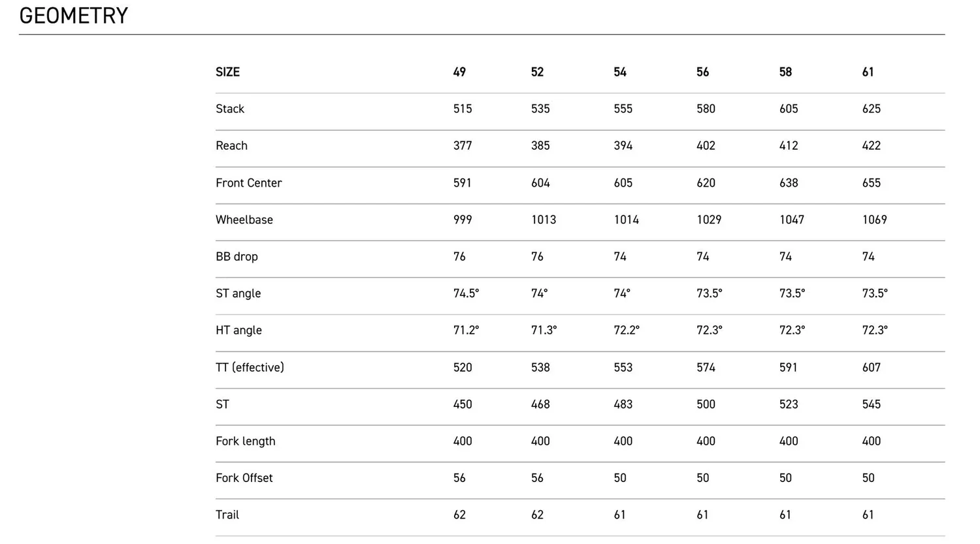Click Wheelbase value 1069 for size 61
Image resolution: width=980 pixels, height=544 pixels.
coord(874,219)
